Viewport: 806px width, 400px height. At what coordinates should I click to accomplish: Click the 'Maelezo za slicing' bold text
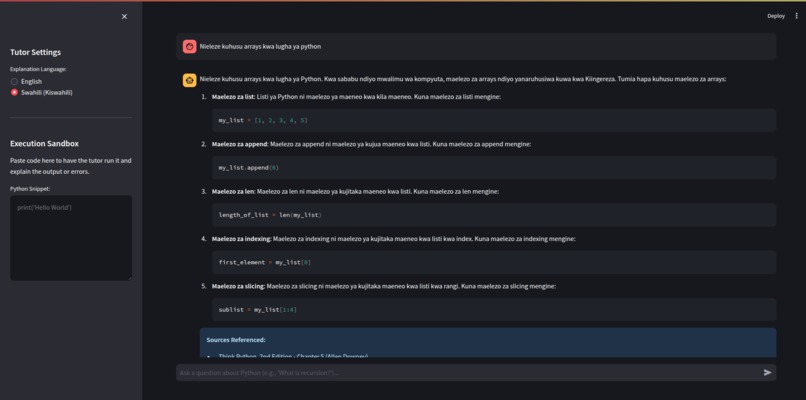pos(239,286)
